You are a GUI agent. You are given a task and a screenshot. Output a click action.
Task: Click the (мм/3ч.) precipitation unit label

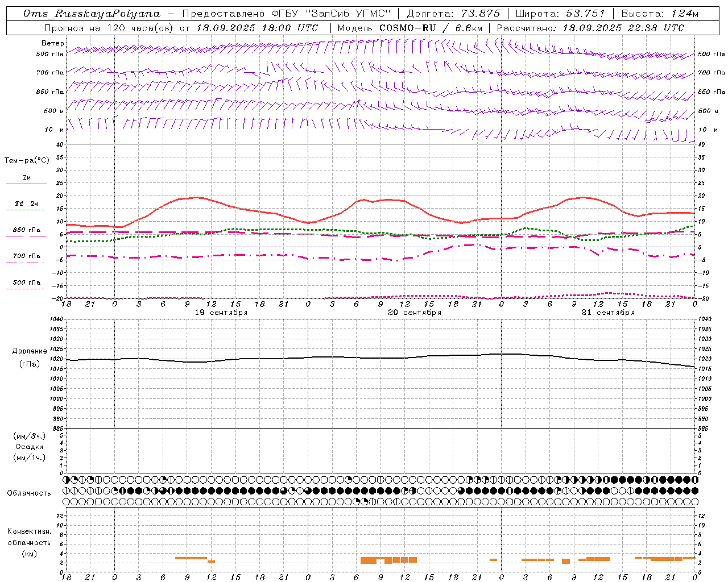tap(30, 436)
